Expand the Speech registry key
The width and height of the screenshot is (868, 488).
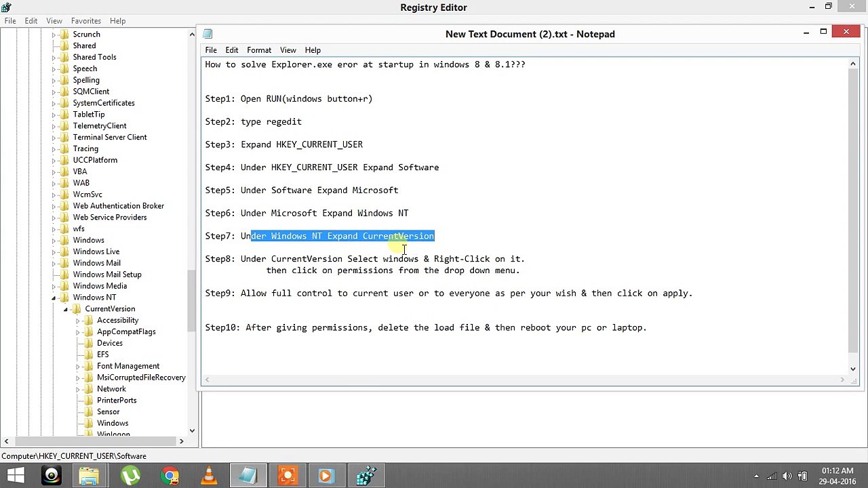tap(54, 69)
